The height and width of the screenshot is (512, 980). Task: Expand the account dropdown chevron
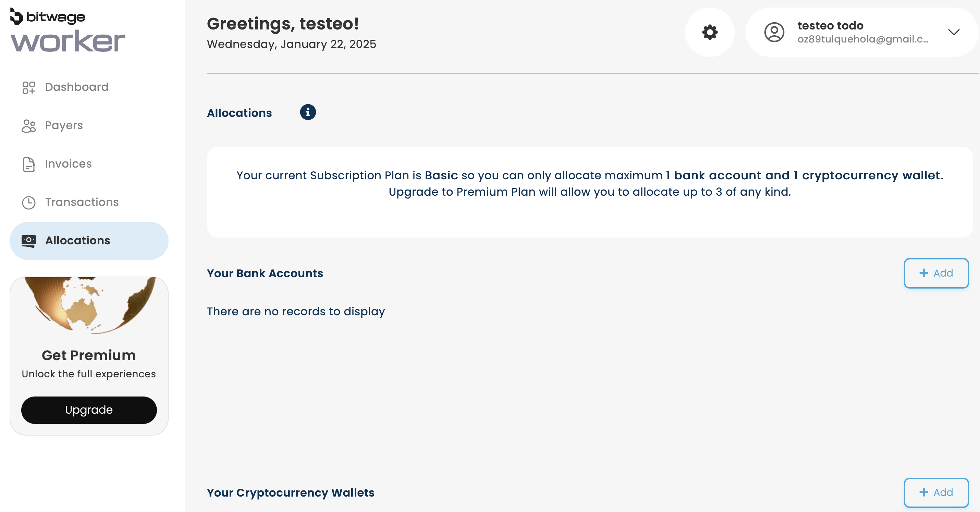[x=953, y=32]
